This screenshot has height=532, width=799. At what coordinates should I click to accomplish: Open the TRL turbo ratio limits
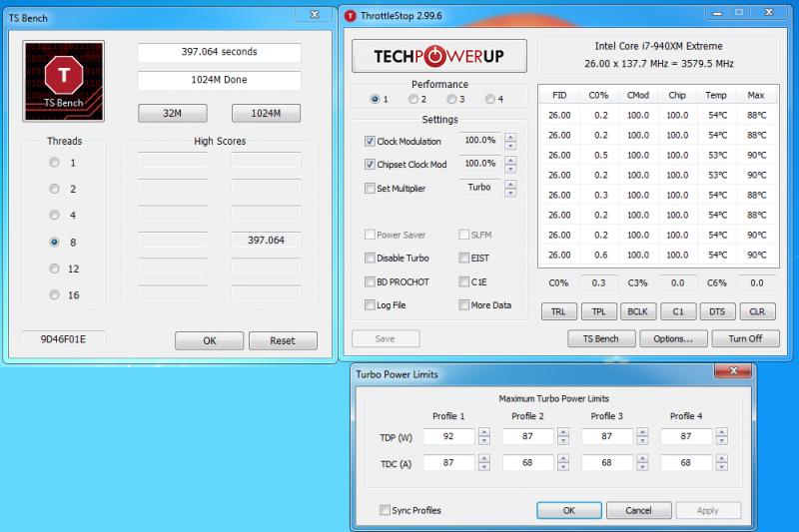[558, 311]
